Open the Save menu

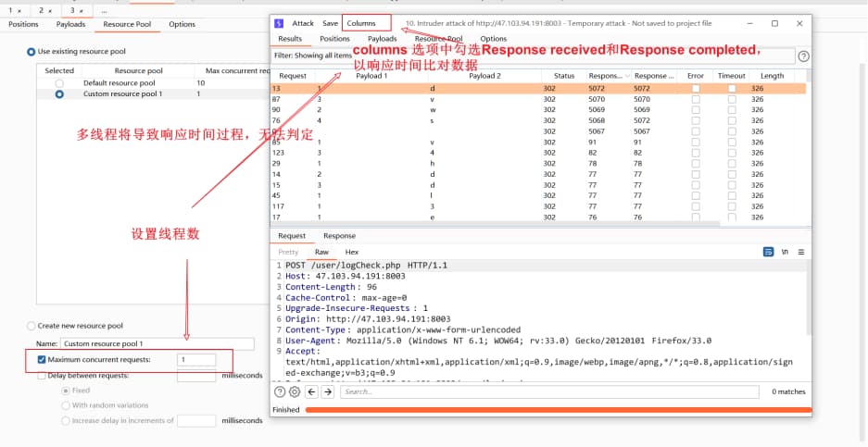[330, 23]
